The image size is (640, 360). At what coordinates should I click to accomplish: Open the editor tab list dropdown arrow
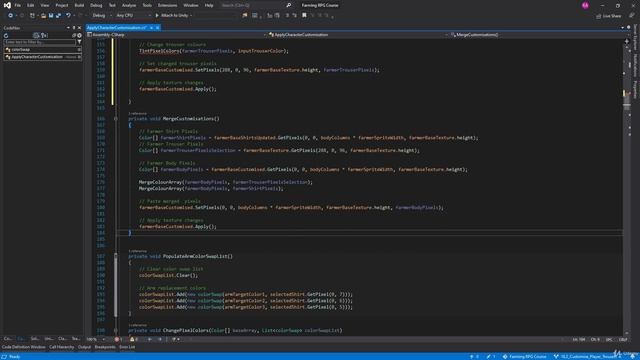(x=622, y=27)
